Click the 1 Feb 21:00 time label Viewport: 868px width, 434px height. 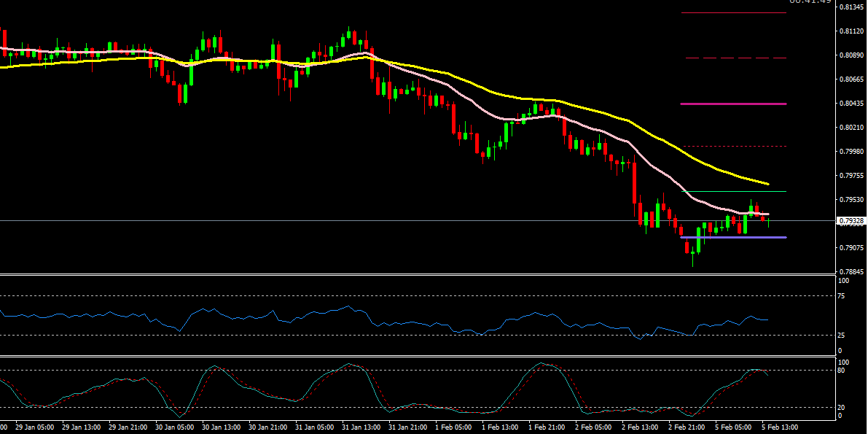[x=547, y=428]
